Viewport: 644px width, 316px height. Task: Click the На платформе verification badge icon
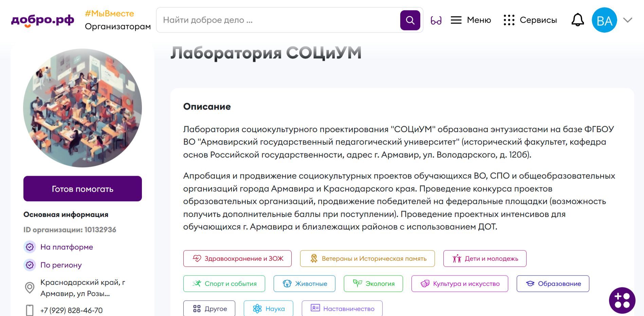[x=30, y=247]
